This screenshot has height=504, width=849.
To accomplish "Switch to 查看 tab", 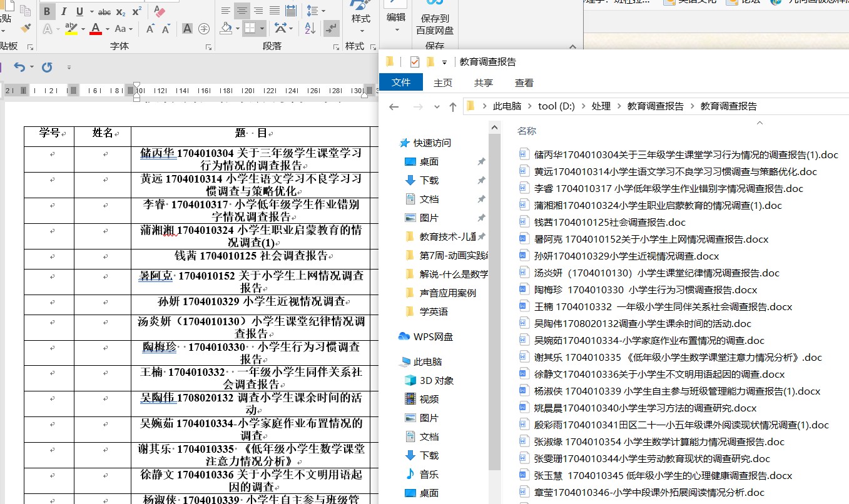I will [x=524, y=83].
